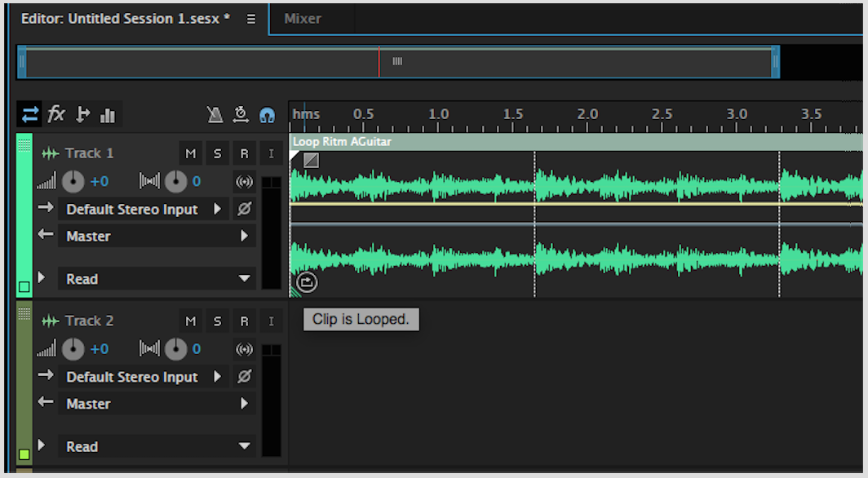Open Track 2 Read automation mode dropdown
This screenshot has height=478, width=868.
pyautogui.click(x=157, y=446)
